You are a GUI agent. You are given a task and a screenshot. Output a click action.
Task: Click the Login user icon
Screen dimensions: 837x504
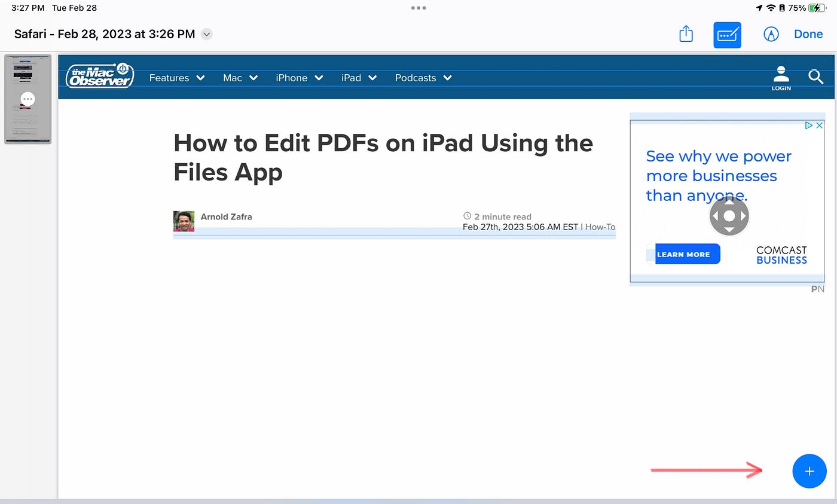[x=781, y=78]
